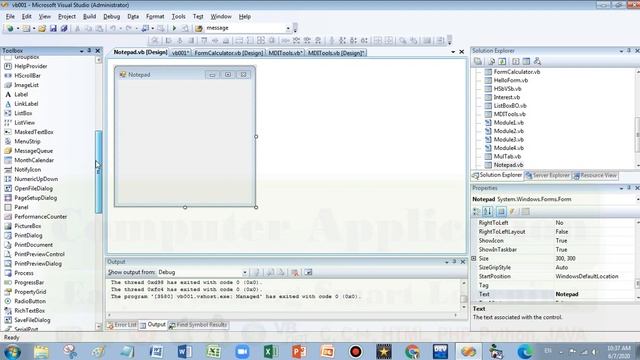Select the Text property row in Properties
Screen dimensions: 640x360
point(554,294)
